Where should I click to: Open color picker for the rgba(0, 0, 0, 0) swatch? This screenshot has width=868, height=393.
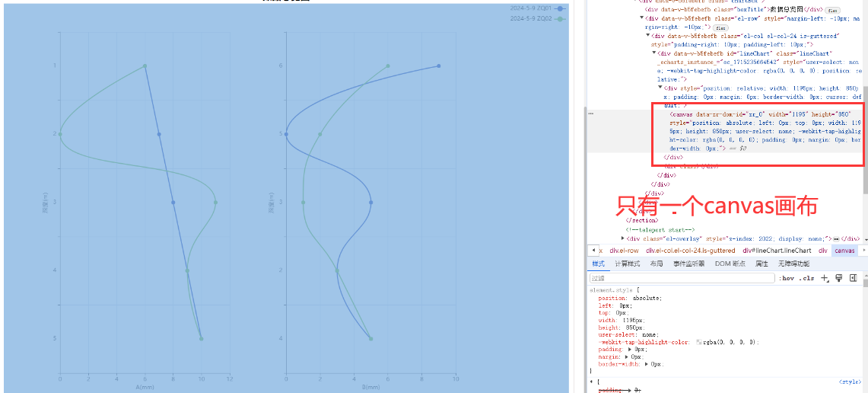[699, 342]
